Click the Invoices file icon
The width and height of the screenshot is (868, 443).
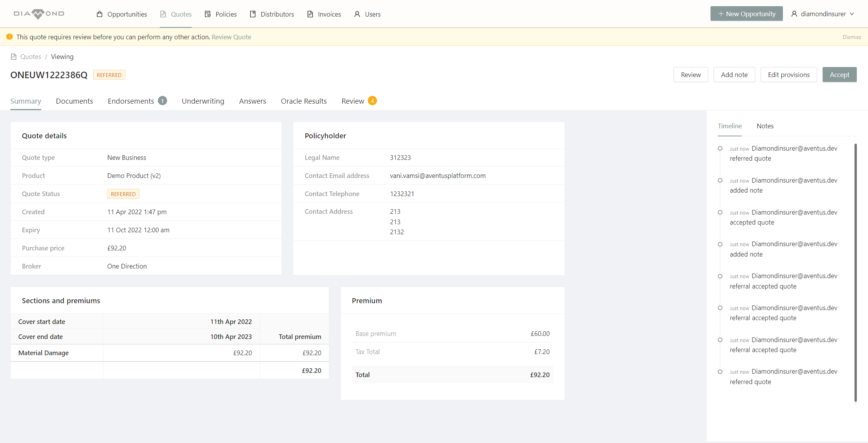(x=310, y=14)
